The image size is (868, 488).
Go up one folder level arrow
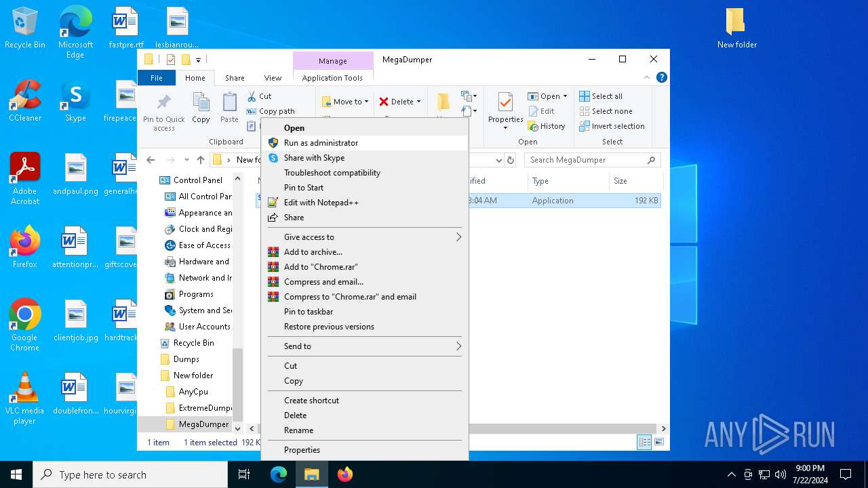click(x=201, y=160)
